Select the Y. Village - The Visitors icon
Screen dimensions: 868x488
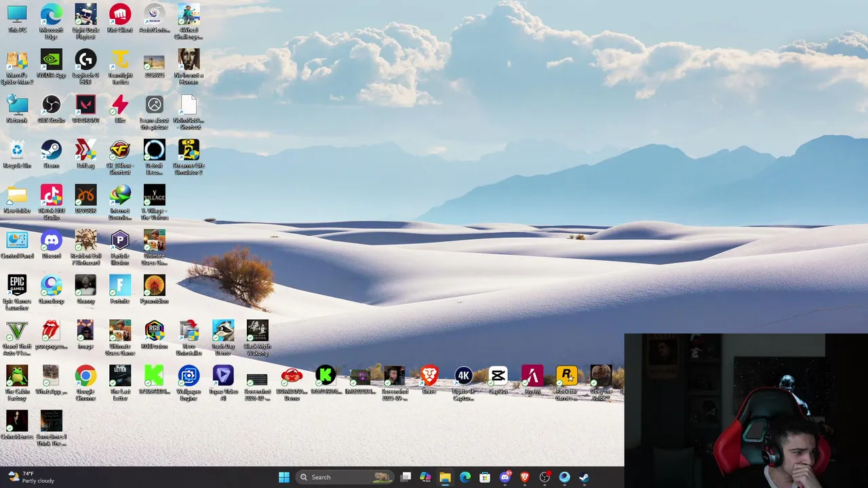pos(154,203)
